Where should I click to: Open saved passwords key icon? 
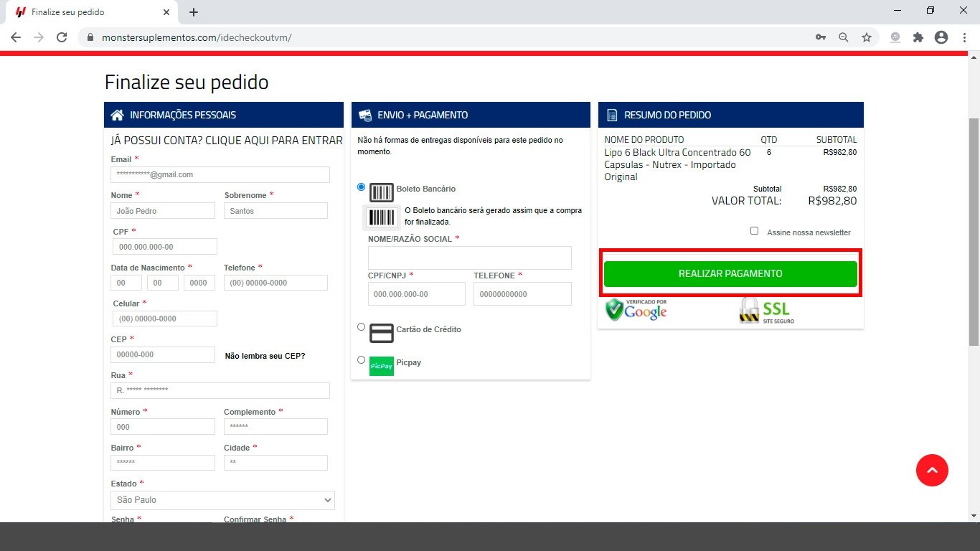[x=821, y=37]
